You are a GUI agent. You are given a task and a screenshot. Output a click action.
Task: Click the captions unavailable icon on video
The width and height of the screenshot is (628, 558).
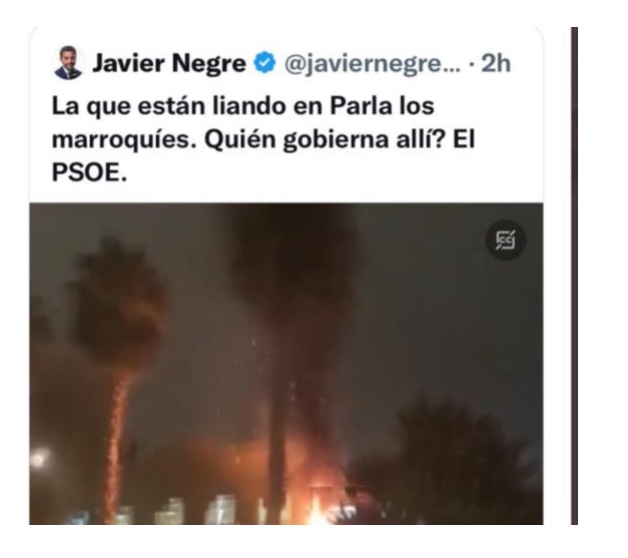coord(506,240)
